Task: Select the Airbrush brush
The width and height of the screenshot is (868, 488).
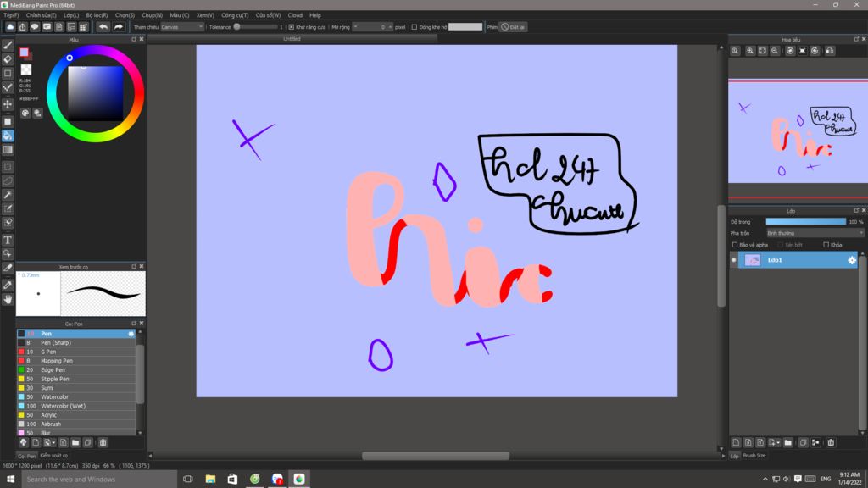Action: coord(75,424)
